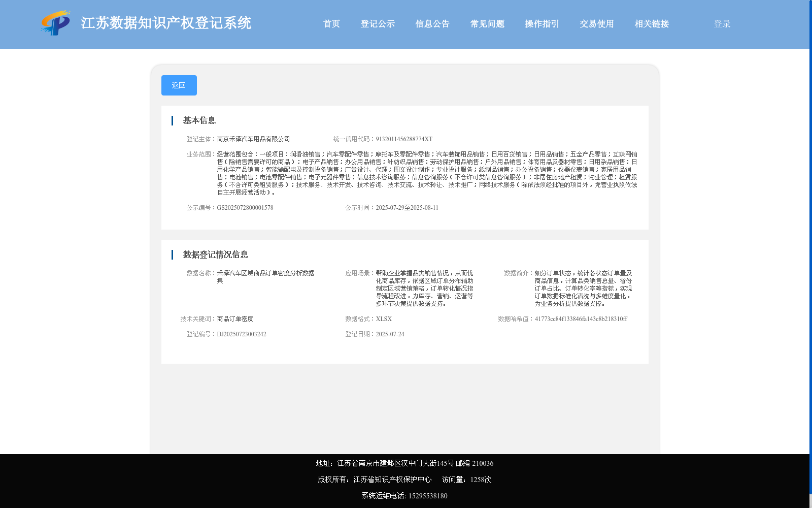Image resolution: width=812 pixels, height=508 pixels.
Task: Select data name 禾泽汽车区域商品订单密度分析数据集
Action: tap(266, 277)
